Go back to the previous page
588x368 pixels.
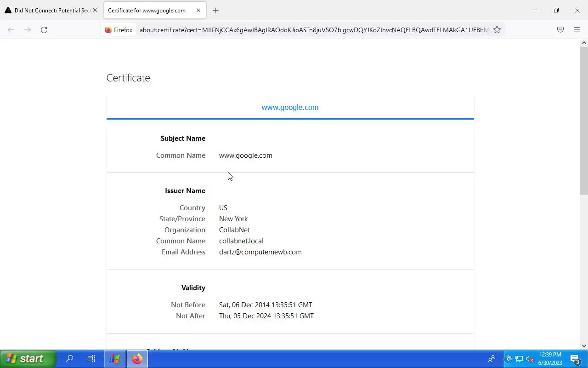(11, 29)
